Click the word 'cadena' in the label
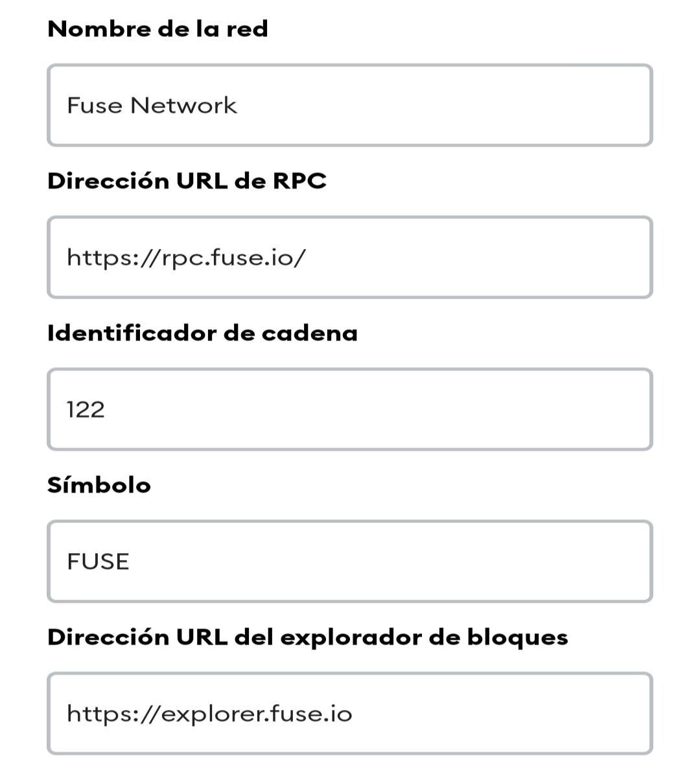Viewport: 700px width, 778px height. pos(309,333)
